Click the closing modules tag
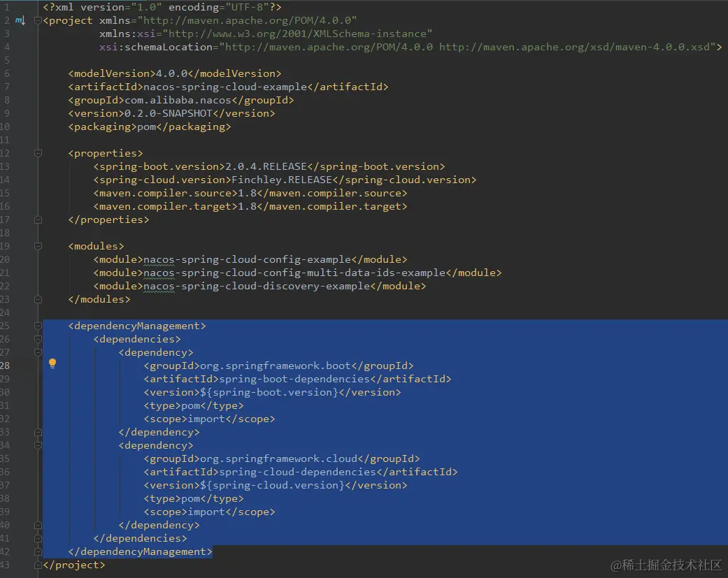 99,299
